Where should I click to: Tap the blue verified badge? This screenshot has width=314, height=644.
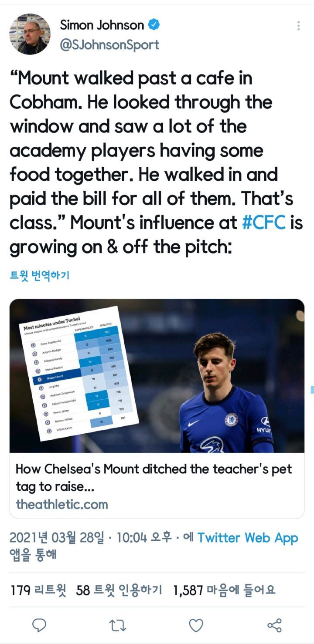pos(154,25)
